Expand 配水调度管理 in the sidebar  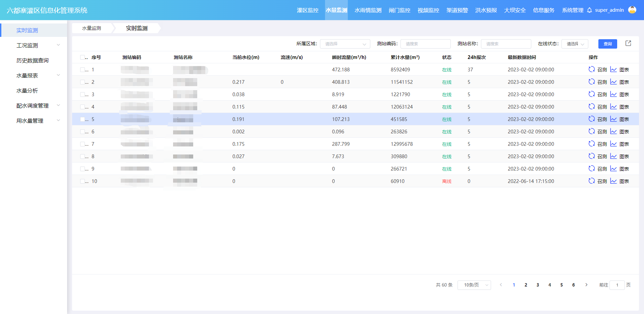point(34,106)
